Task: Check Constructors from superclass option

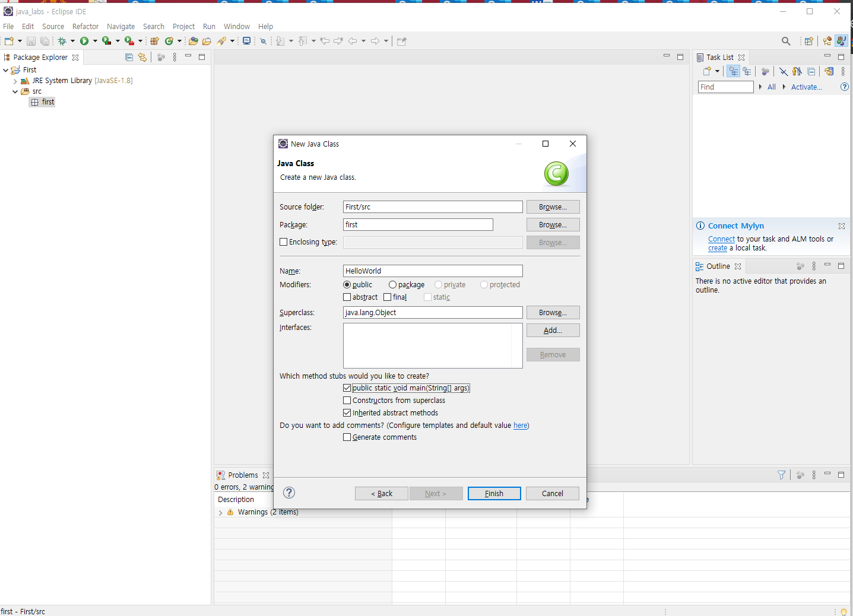Action: pyautogui.click(x=347, y=401)
